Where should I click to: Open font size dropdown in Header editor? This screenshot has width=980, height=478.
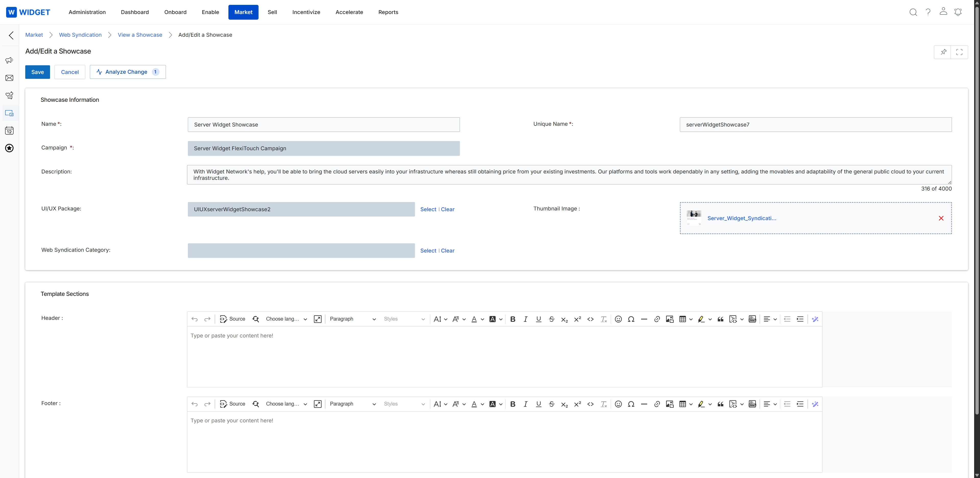pos(440,319)
